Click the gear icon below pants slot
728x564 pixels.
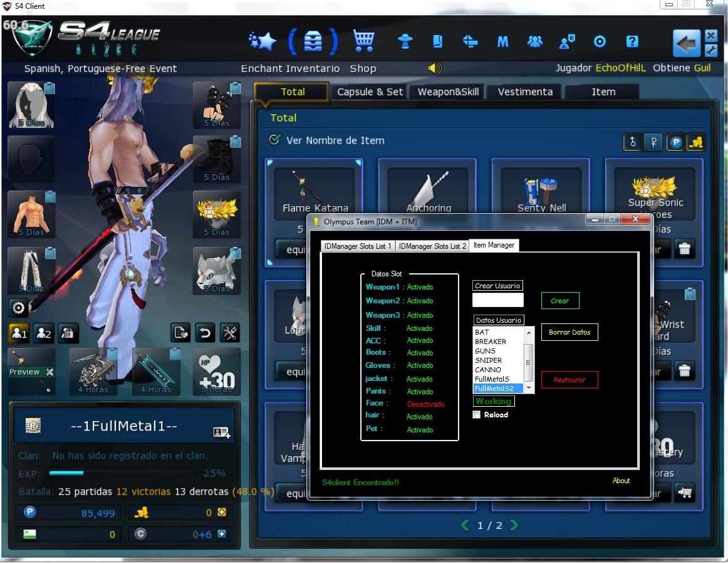pos(19,308)
